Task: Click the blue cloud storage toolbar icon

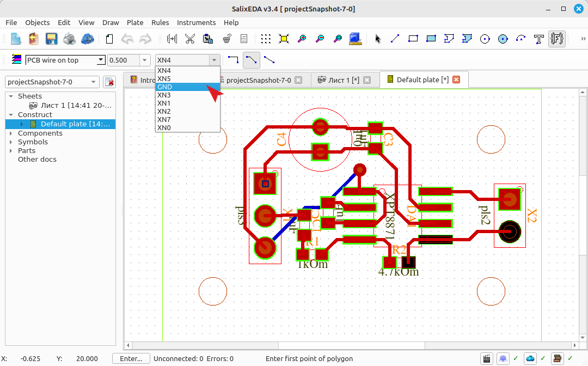Action: click(87, 39)
